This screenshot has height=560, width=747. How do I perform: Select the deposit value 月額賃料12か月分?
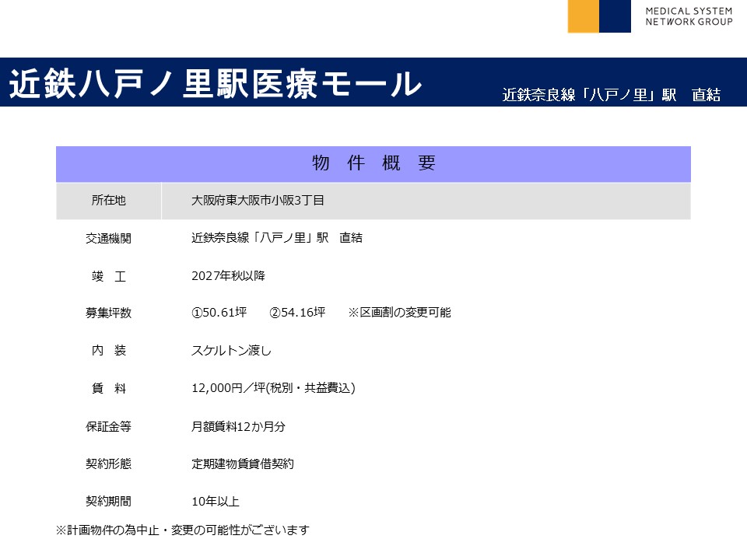[x=238, y=427]
